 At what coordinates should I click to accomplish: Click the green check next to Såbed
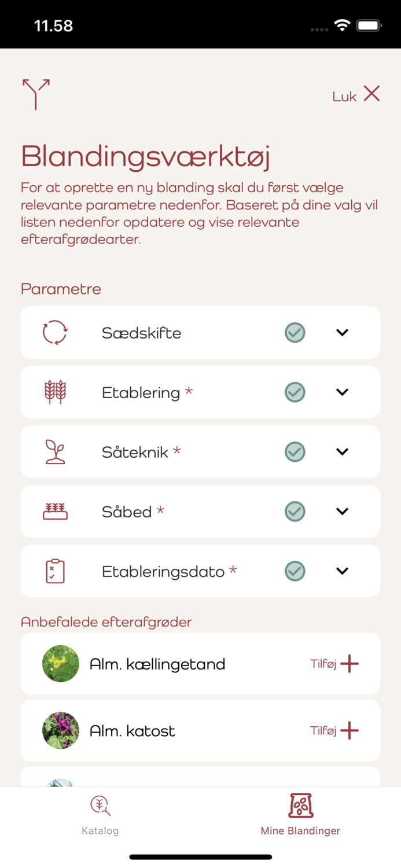[x=295, y=511]
